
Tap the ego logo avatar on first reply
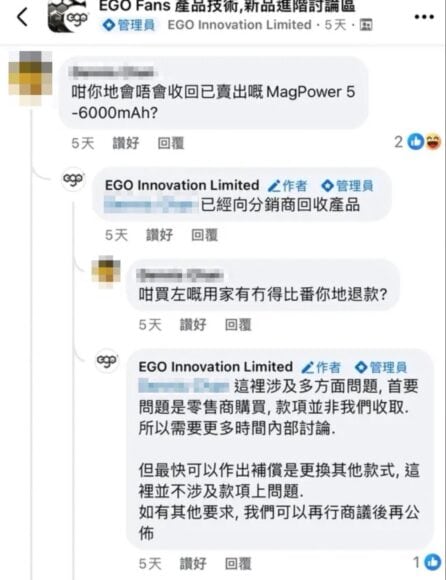tap(73, 179)
